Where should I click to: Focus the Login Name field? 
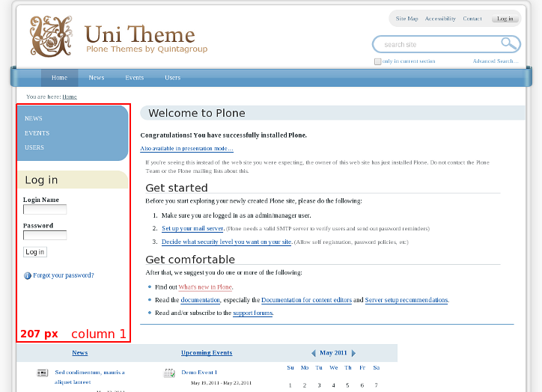45,209
